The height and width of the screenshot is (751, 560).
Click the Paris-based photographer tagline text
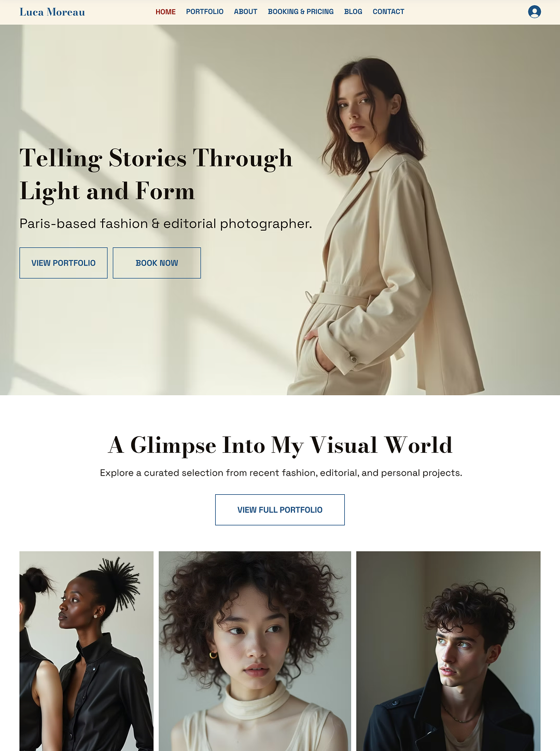(166, 224)
